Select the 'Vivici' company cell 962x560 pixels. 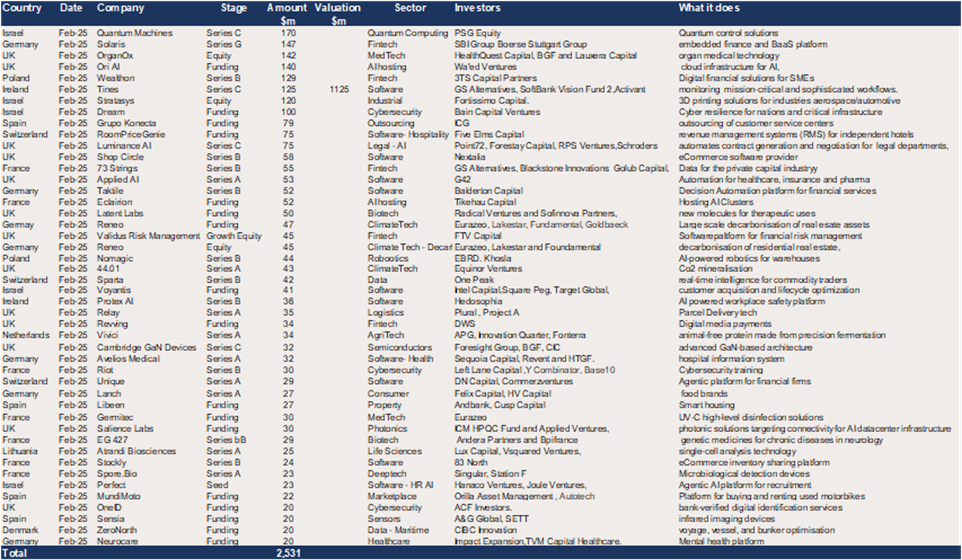(x=107, y=335)
